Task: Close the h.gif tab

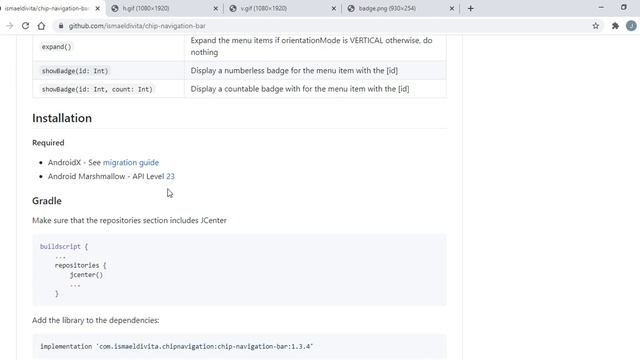Action: tap(216, 8)
